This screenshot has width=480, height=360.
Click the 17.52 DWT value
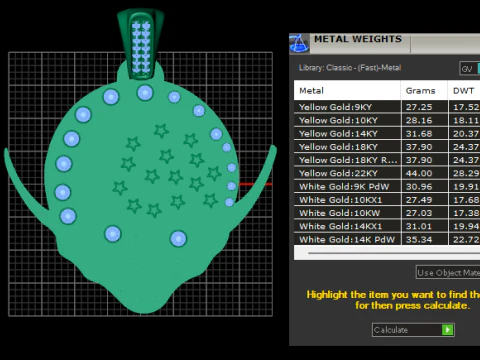click(x=466, y=107)
